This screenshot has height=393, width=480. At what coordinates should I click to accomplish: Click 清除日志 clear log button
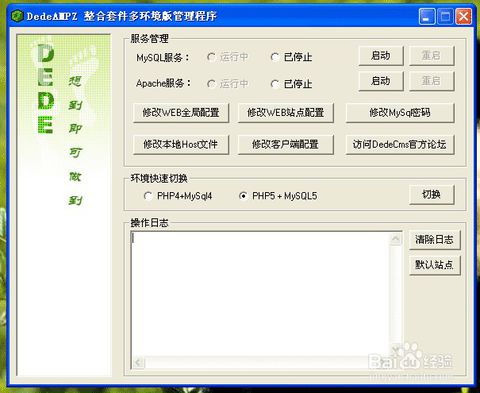(x=434, y=239)
